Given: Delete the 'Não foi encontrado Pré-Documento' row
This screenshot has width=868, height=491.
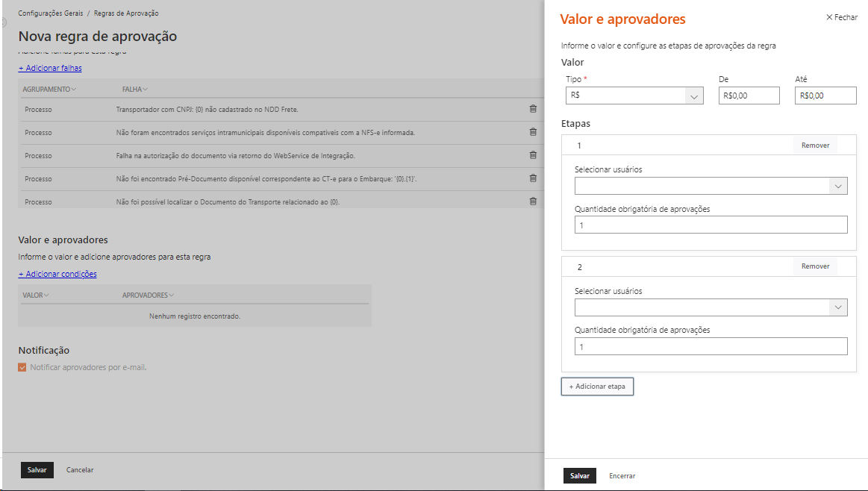Looking at the screenshot, I should click(x=532, y=178).
